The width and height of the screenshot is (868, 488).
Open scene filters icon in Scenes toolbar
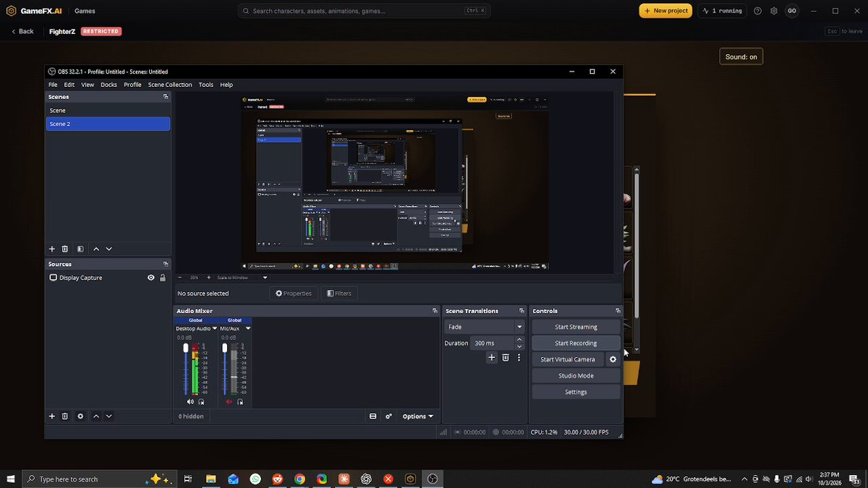80,249
